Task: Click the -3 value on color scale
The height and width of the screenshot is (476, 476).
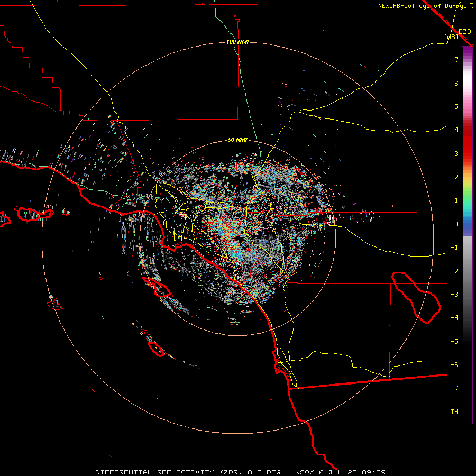Action: 454,294
